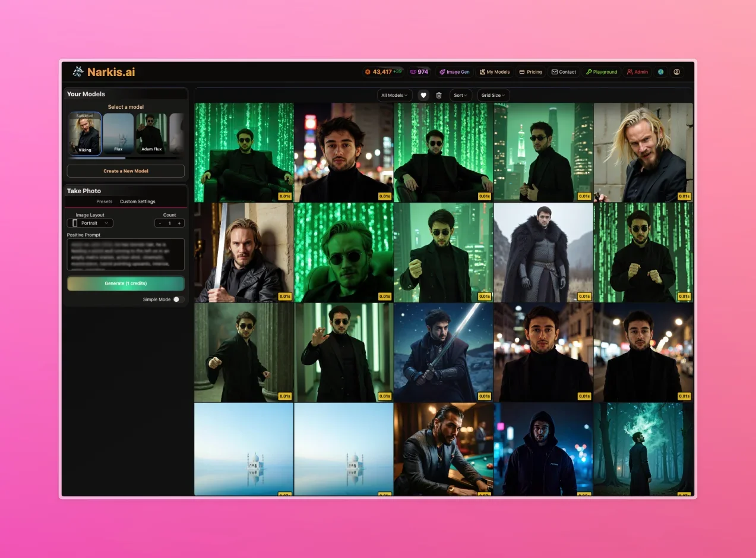Click the model carousel horizontal scrollbar
Screen dimensions: 756x558
tap(98, 158)
